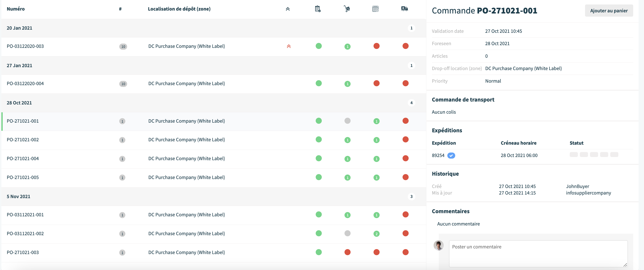Click the calendar time slot column icon
Screen dimensions: 644x270
(x=375, y=9)
